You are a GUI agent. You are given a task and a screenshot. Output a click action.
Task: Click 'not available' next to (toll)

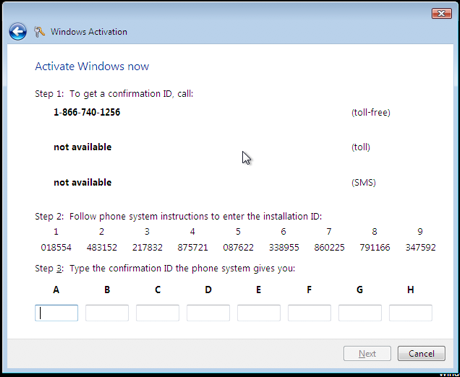tap(83, 147)
